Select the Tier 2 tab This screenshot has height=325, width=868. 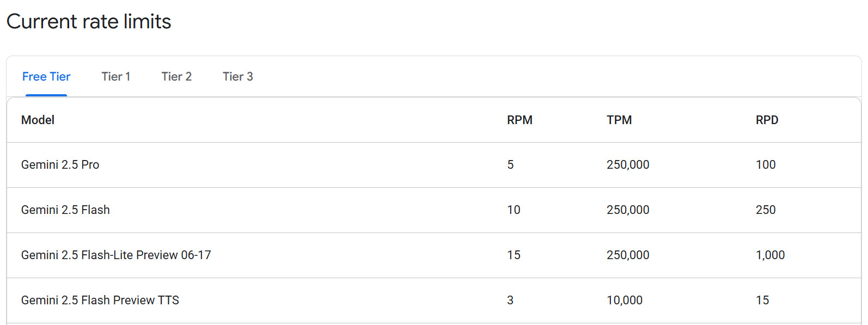pos(176,77)
